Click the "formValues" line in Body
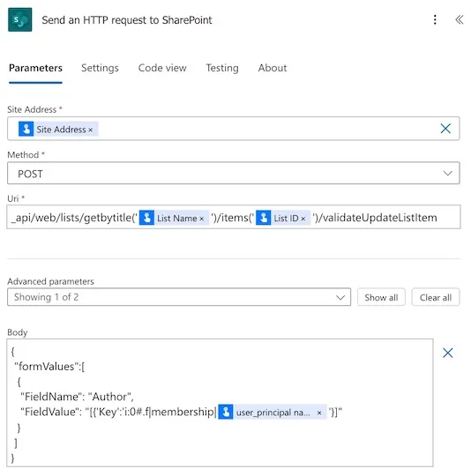Screen dimensions: 471x476 point(49,367)
